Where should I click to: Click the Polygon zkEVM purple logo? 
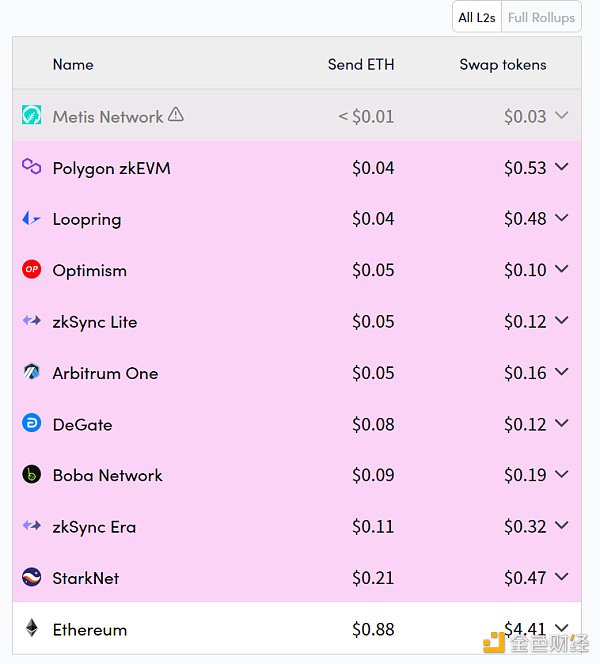coord(31,166)
